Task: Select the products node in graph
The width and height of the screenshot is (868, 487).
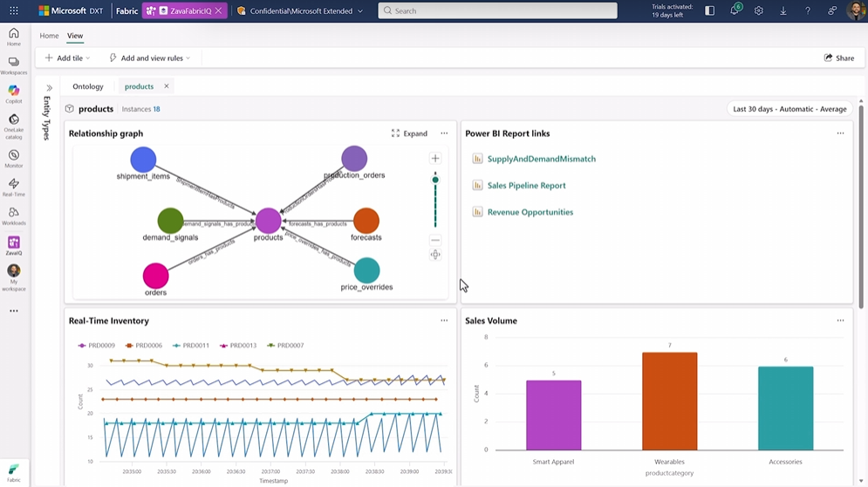Action: pyautogui.click(x=269, y=221)
